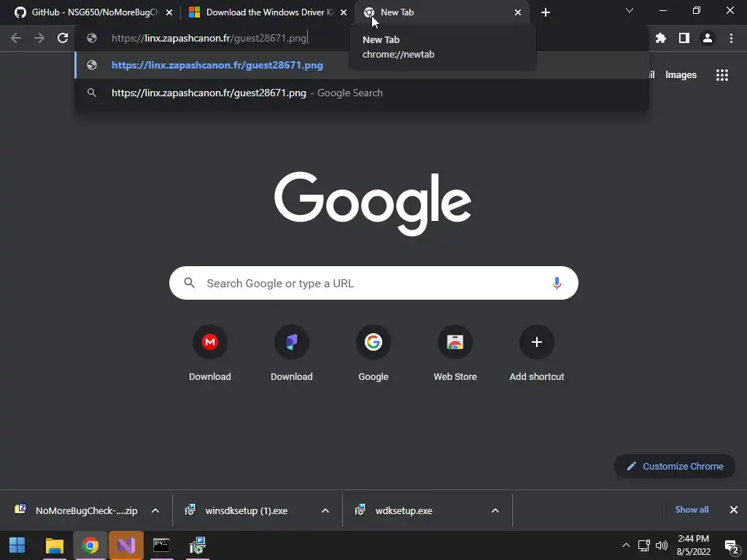The height and width of the screenshot is (560, 747).
Task: Open the Images link
Action: click(x=681, y=75)
